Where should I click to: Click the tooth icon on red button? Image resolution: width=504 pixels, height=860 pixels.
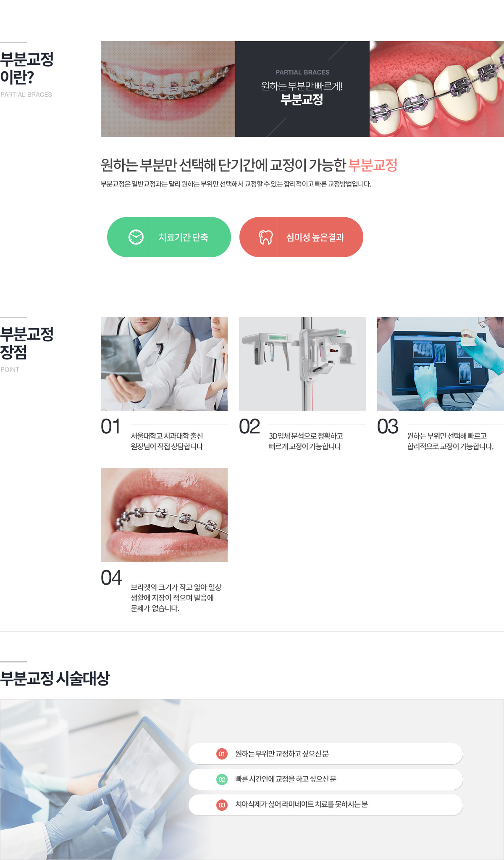pyautogui.click(x=265, y=237)
